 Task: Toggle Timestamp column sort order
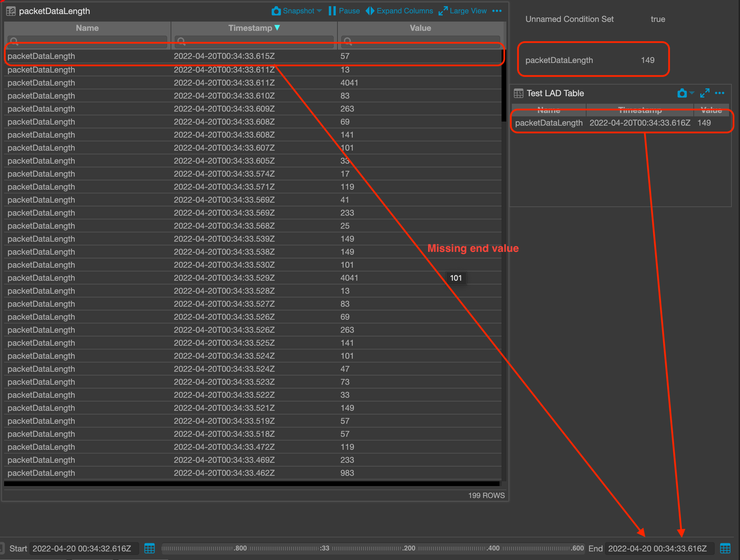pyautogui.click(x=254, y=28)
